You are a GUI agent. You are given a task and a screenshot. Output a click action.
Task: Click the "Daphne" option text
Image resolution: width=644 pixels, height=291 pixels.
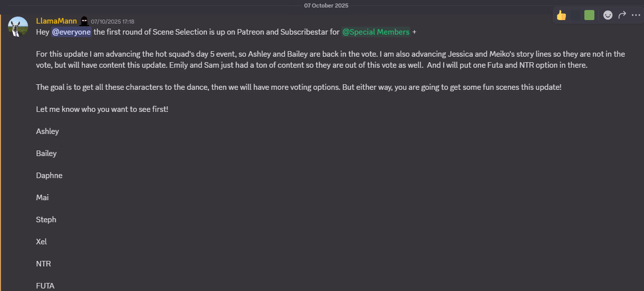point(49,176)
